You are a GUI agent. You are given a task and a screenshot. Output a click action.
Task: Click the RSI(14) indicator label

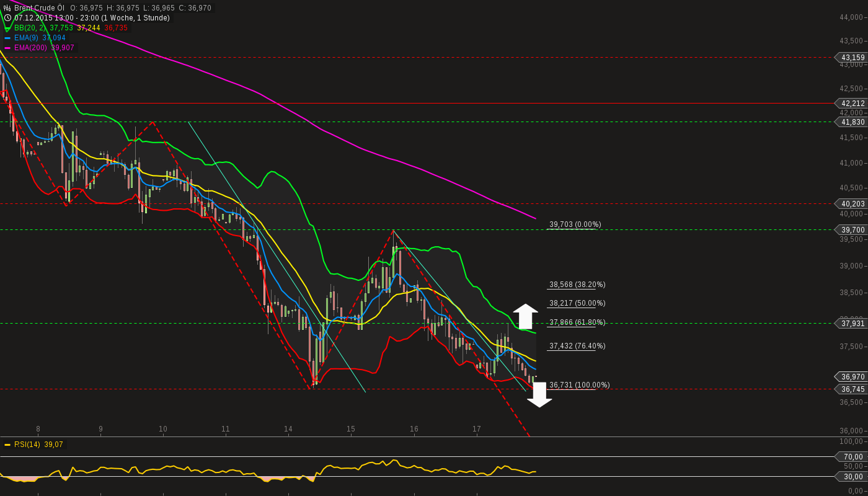coord(27,445)
